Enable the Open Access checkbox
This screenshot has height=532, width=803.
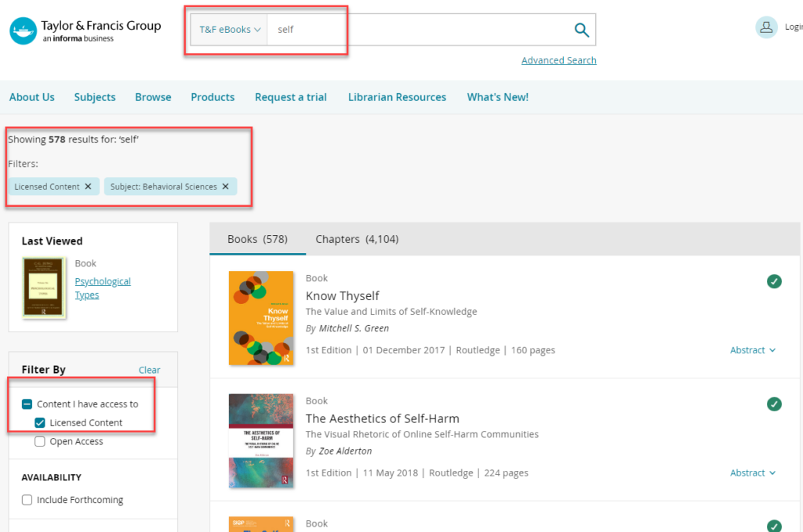[40, 441]
